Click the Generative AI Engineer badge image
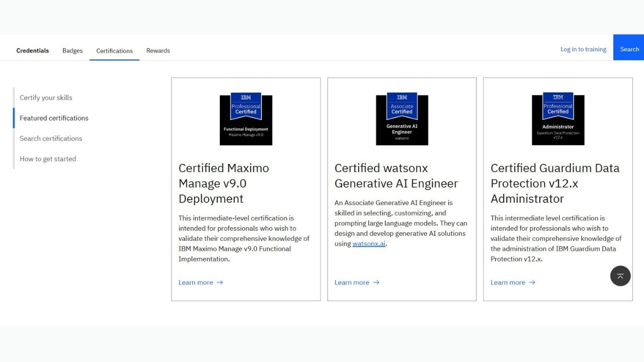This screenshot has height=362, width=644. click(401, 119)
